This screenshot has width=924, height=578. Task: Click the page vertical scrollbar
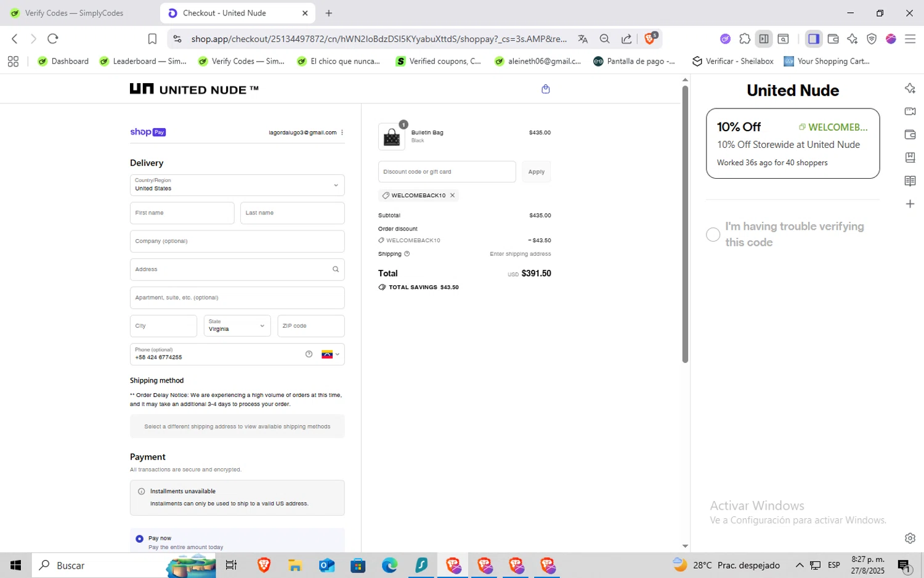[685, 224]
